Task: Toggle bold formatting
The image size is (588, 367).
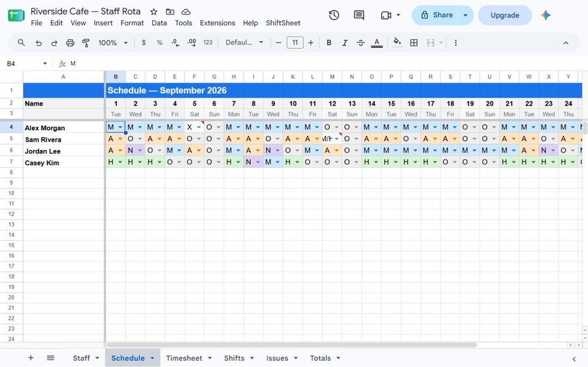Action: click(x=329, y=42)
